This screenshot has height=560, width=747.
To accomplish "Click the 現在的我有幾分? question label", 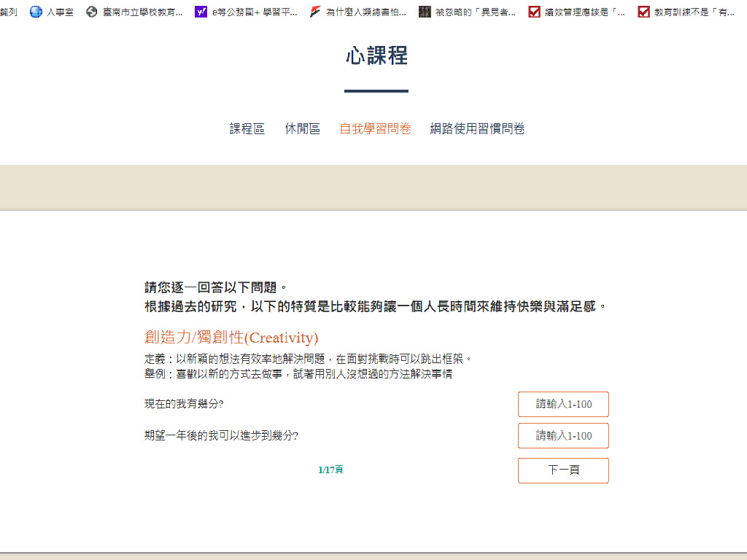I will (184, 404).
